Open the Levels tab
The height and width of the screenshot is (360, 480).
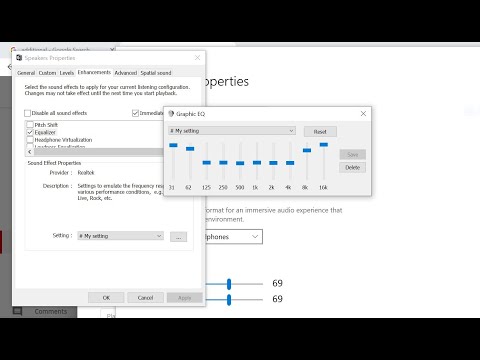[x=67, y=73]
